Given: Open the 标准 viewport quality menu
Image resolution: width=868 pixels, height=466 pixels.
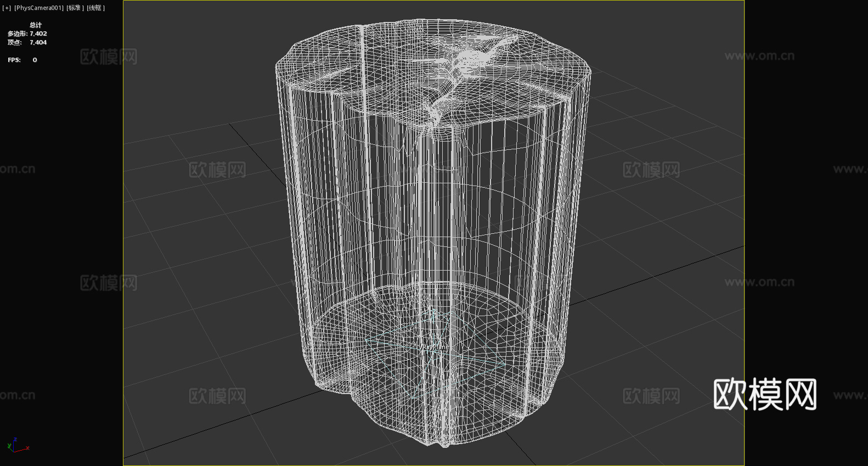Looking at the screenshot, I should pos(75,8).
